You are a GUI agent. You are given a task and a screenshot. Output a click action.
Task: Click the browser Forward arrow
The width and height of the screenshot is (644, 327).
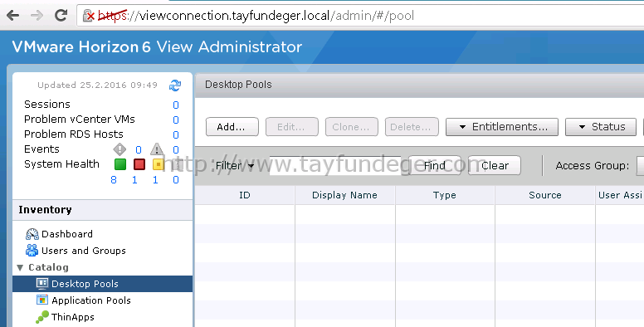[x=37, y=16]
